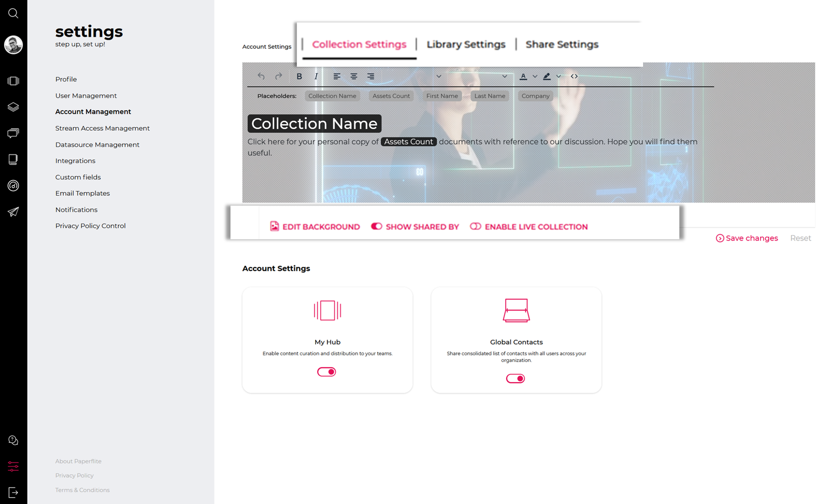The image size is (826, 504).
Task: Open the streams screens icon in sidebar
Action: point(13,133)
